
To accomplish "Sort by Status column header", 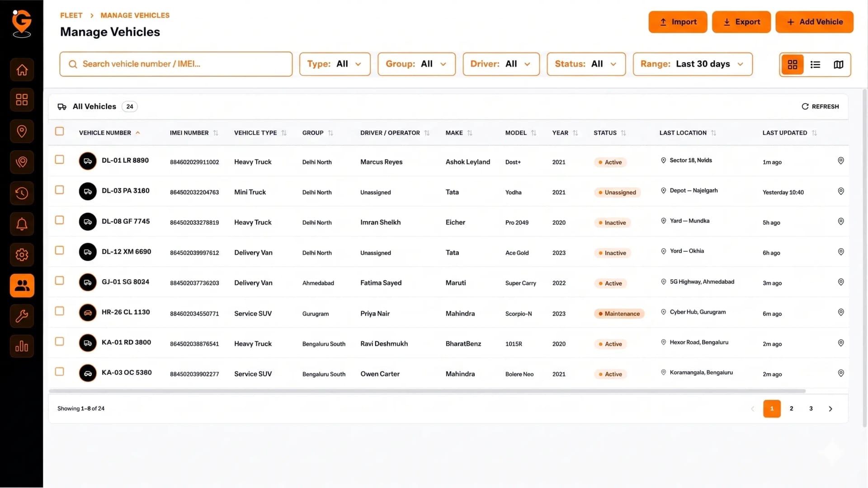I will [x=609, y=133].
